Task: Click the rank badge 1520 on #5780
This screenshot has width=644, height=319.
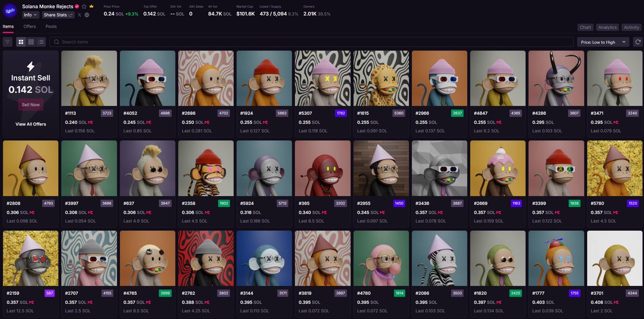Action: coord(633,203)
